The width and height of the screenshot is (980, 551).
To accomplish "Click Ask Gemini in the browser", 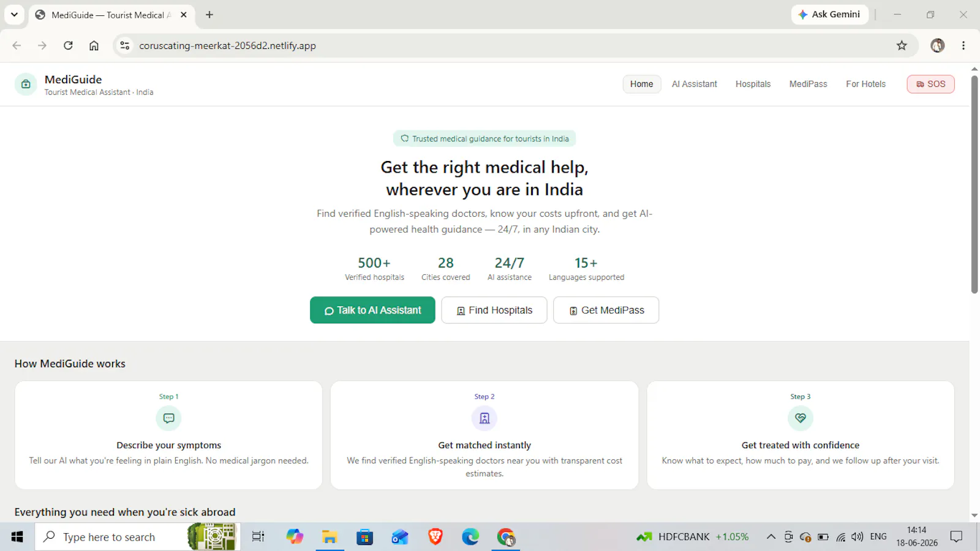I will pyautogui.click(x=830, y=15).
